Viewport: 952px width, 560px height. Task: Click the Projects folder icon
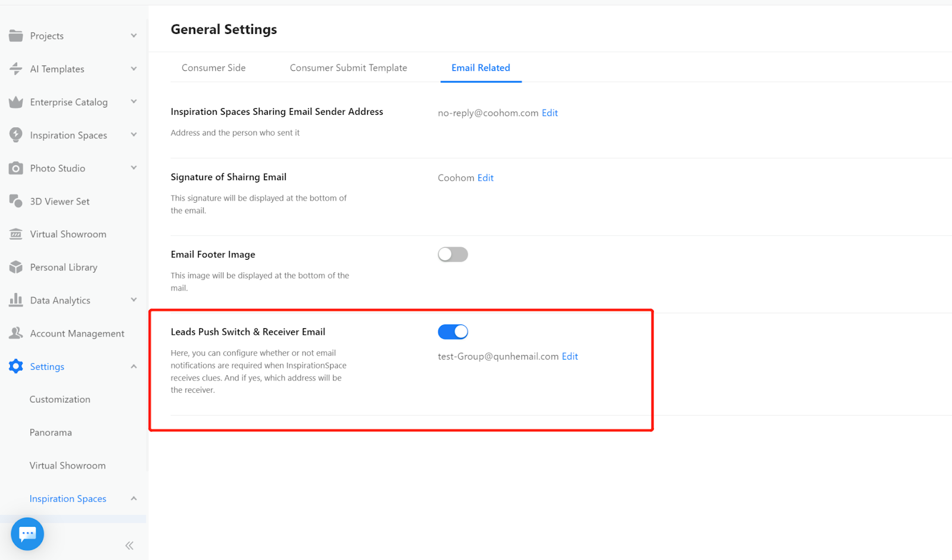tap(16, 36)
